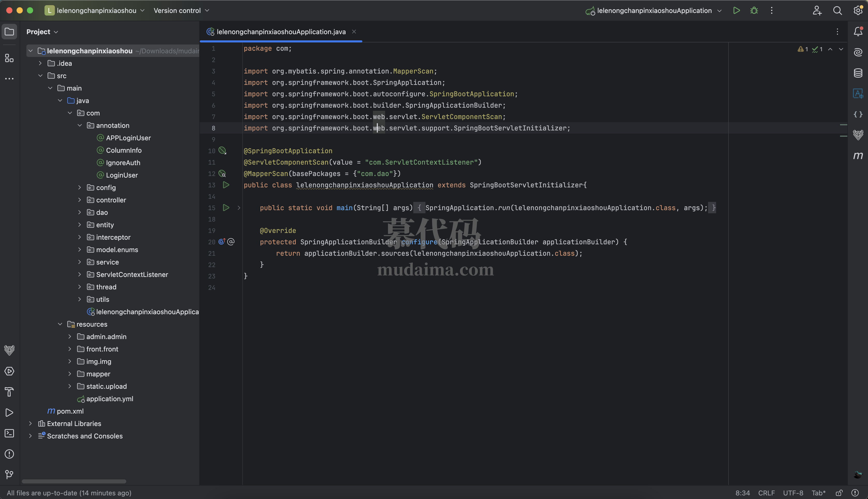Open the Terminal tool window
This screenshot has width=868, height=499.
(x=9, y=433)
